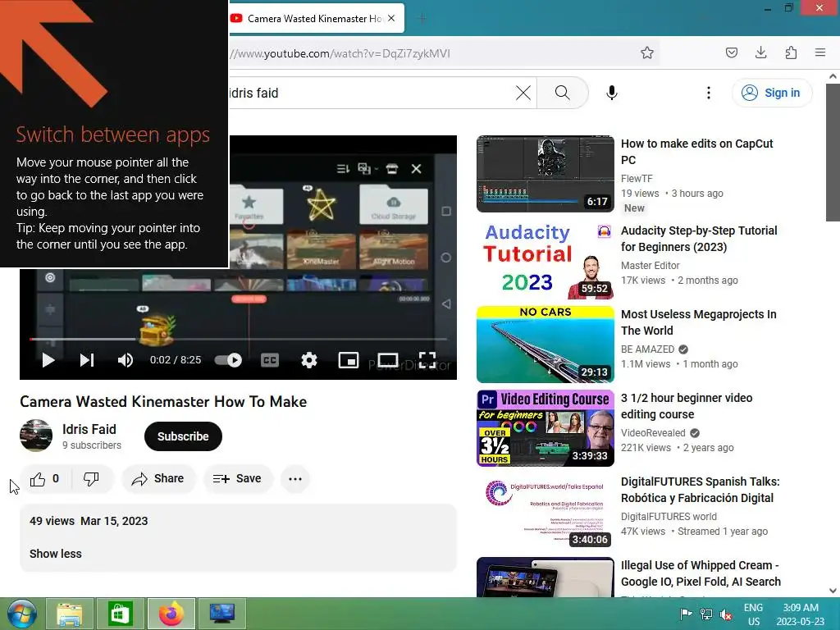
Task: Click the Save to playlist button
Action: coord(238,479)
